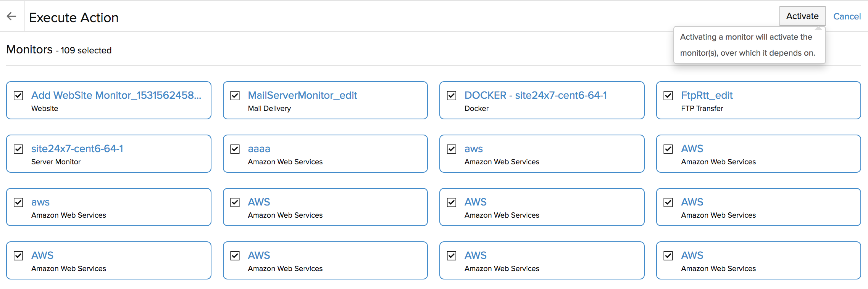Open the aaaa Amazon Web Services link
This screenshot has height=289, width=868.
coord(259,149)
